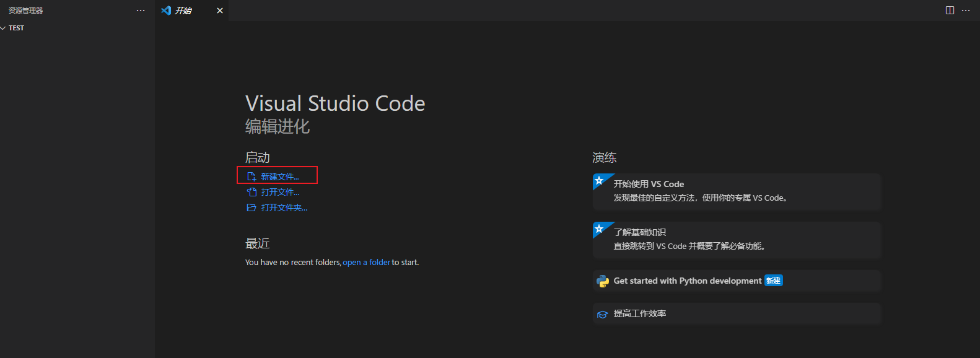Click the 'open a folder' link

[x=367, y=263]
